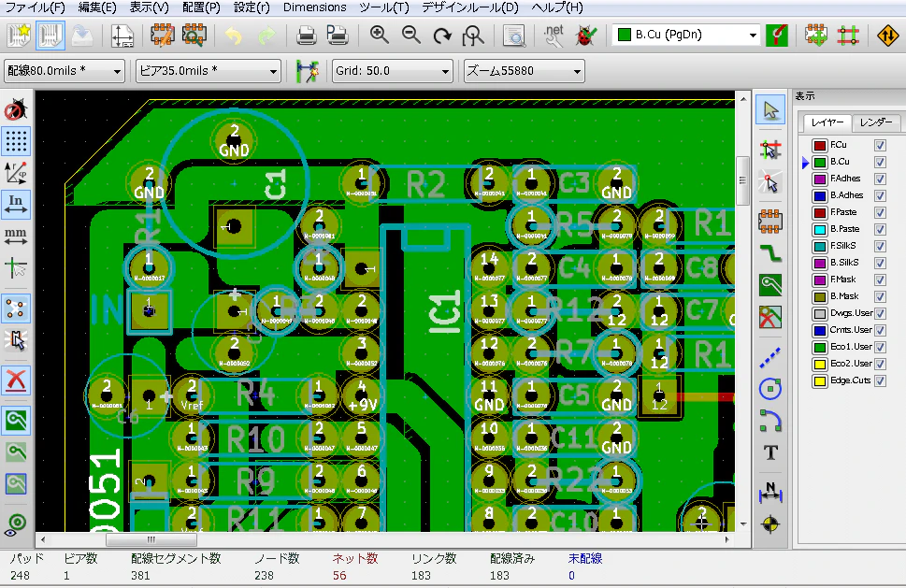Open the 編集(E) menu
906x588 pixels.
click(x=97, y=7)
